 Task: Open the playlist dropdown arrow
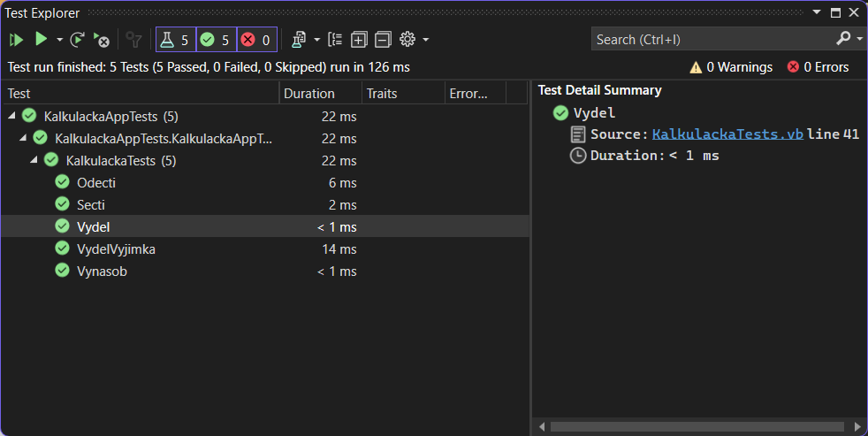click(x=316, y=40)
